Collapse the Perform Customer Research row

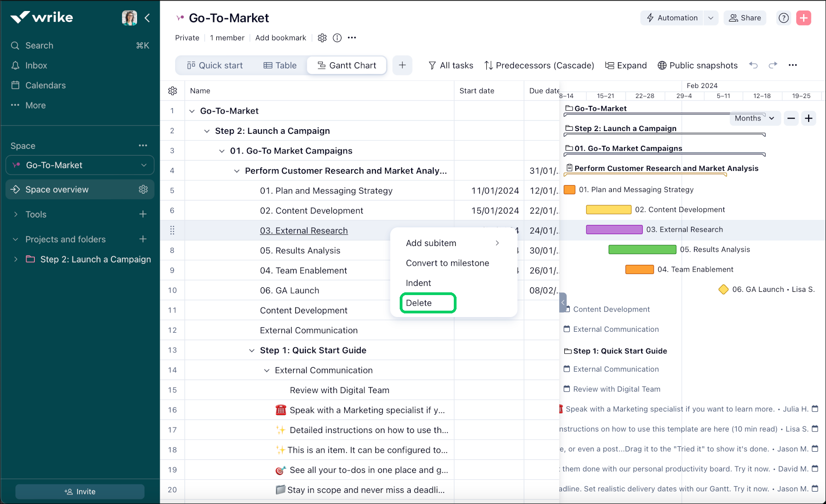point(237,171)
